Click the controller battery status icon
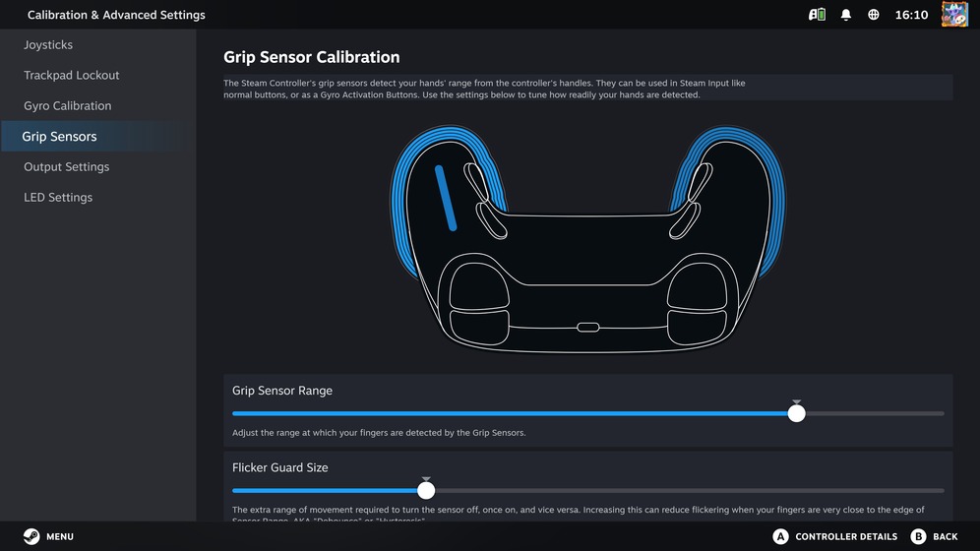This screenshot has width=980, height=551. pyautogui.click(x=817, y=15)
